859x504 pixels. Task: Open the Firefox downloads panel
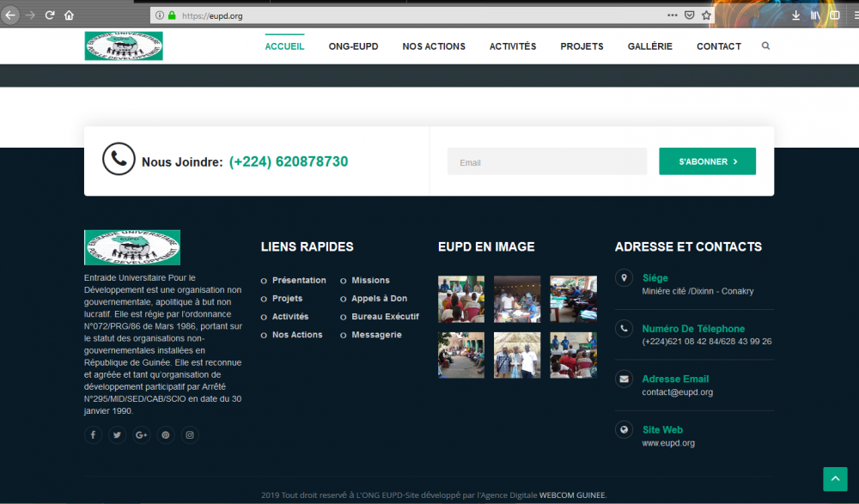[x=795, y=15]
